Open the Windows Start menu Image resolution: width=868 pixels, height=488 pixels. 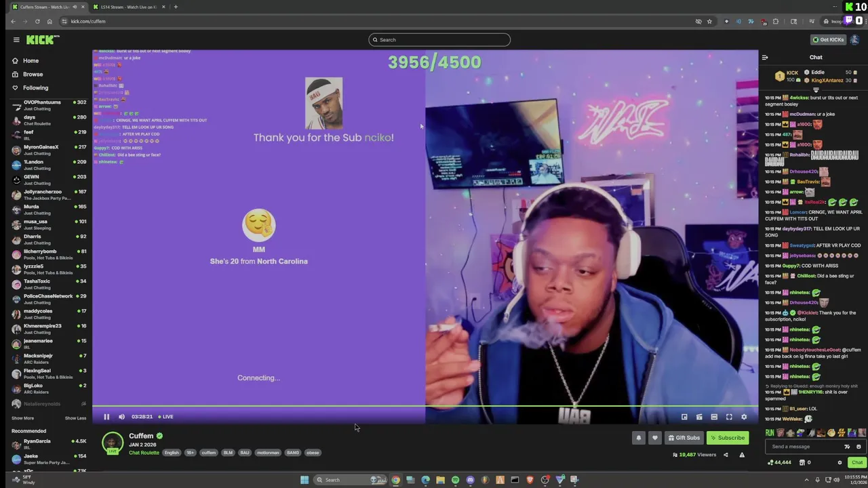coord(304,480)
